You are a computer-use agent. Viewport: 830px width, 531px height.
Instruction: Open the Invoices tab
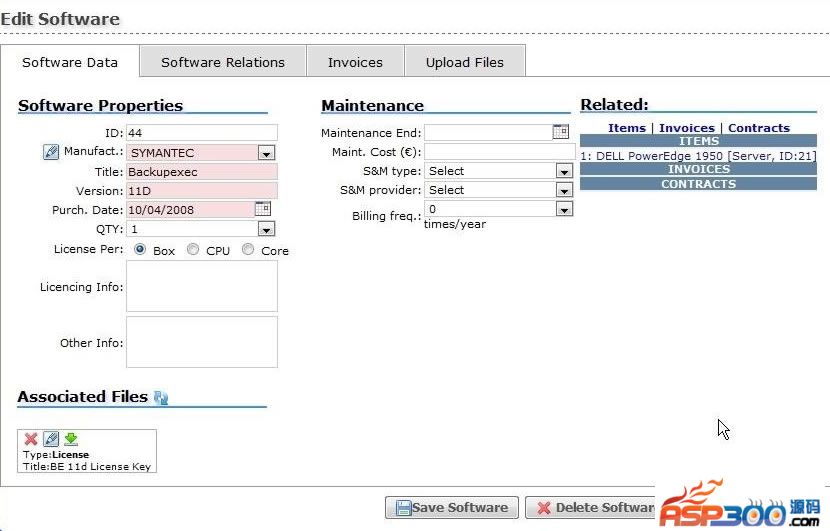click(355, 62)
